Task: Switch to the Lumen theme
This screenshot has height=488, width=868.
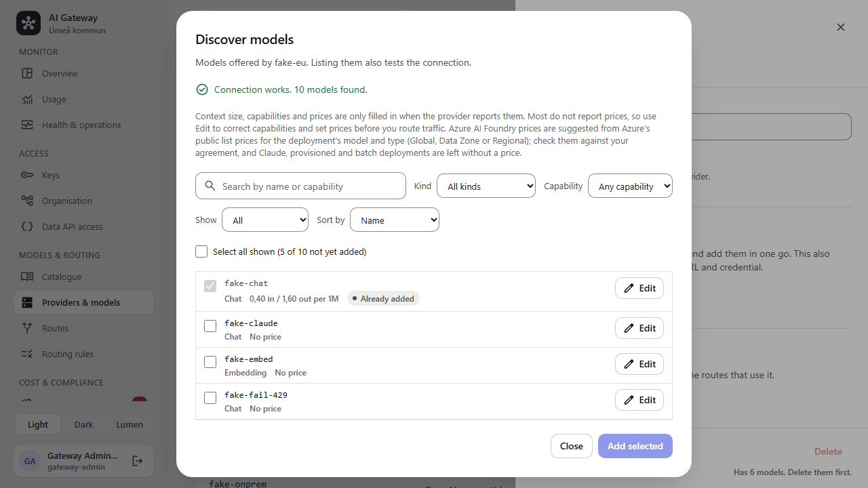Action: point(130,424)
